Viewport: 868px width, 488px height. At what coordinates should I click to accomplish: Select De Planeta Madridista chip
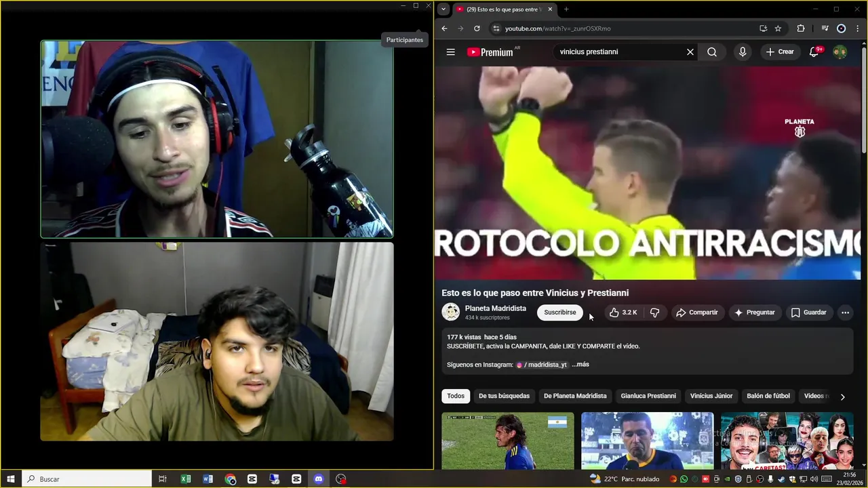pos(575,396)
